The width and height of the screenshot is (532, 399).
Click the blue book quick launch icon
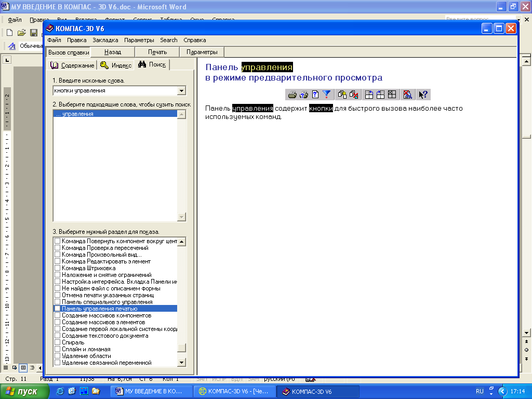pos(84,391)
